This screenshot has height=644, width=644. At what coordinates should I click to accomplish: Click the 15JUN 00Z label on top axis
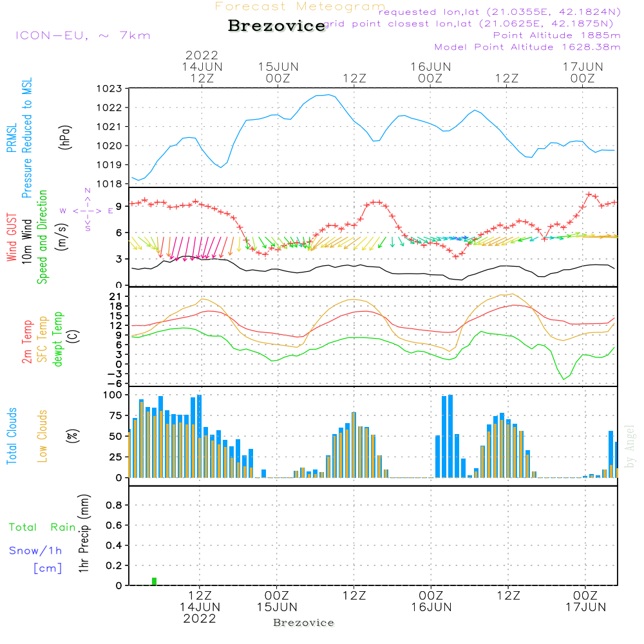tap(278, 72)
